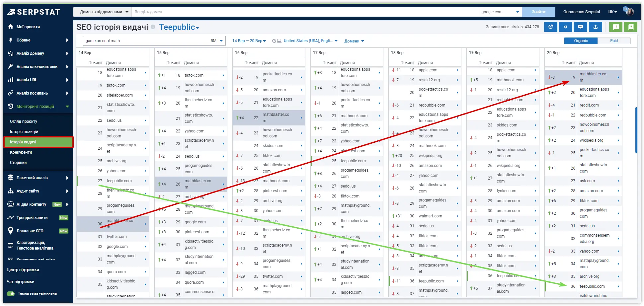Click the AI для контенту icon
This screenshot has width=644, height=306.
(x=11, y=204)
